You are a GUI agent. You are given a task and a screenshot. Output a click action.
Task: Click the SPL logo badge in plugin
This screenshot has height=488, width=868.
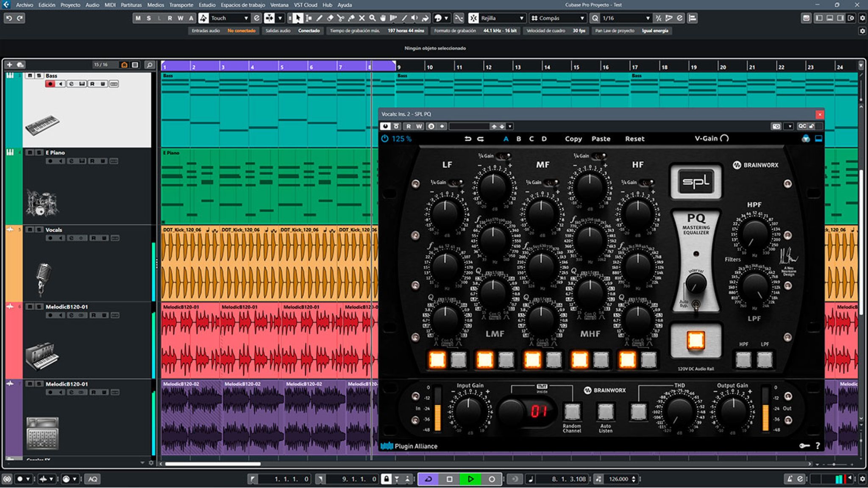696,181
